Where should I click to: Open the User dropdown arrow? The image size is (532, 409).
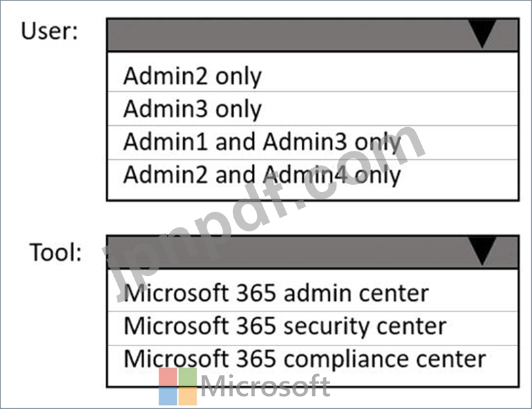pos(482,34)
